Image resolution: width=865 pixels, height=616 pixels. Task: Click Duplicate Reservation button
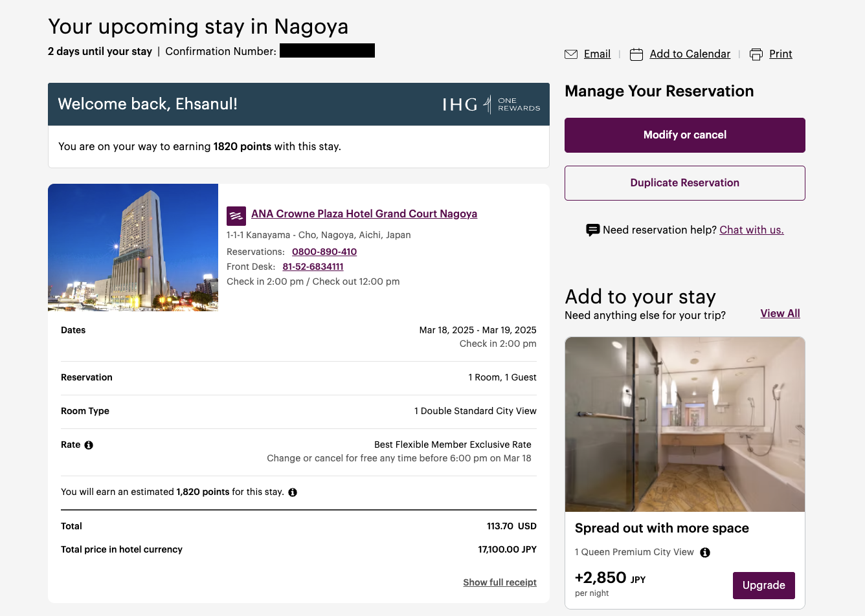pyautogui.click(x=685, y=183)
